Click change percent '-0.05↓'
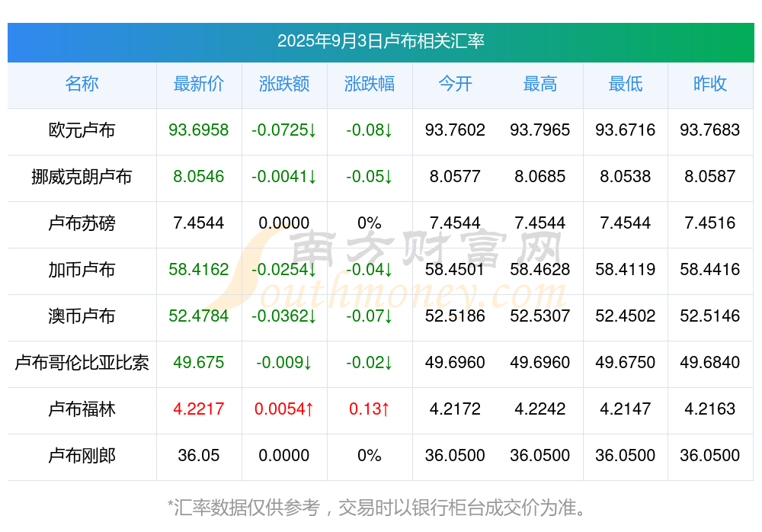The width and height of the screenshot is (762, 532). [x=370, y=177]
